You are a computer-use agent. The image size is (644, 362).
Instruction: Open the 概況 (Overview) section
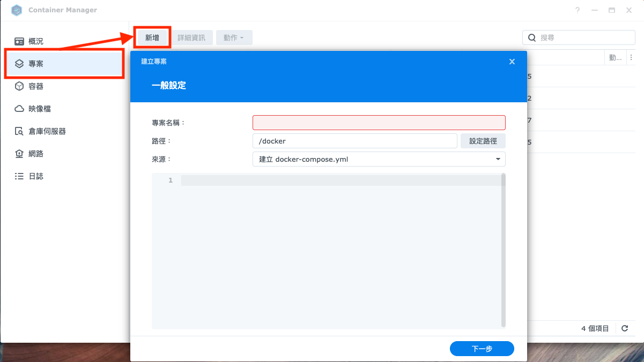coord(35,41)
